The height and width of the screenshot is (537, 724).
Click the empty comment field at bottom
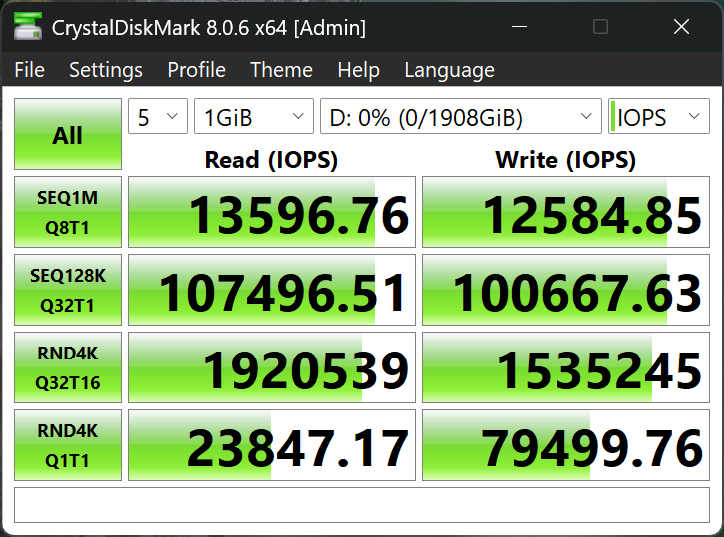tap(361, 505)
